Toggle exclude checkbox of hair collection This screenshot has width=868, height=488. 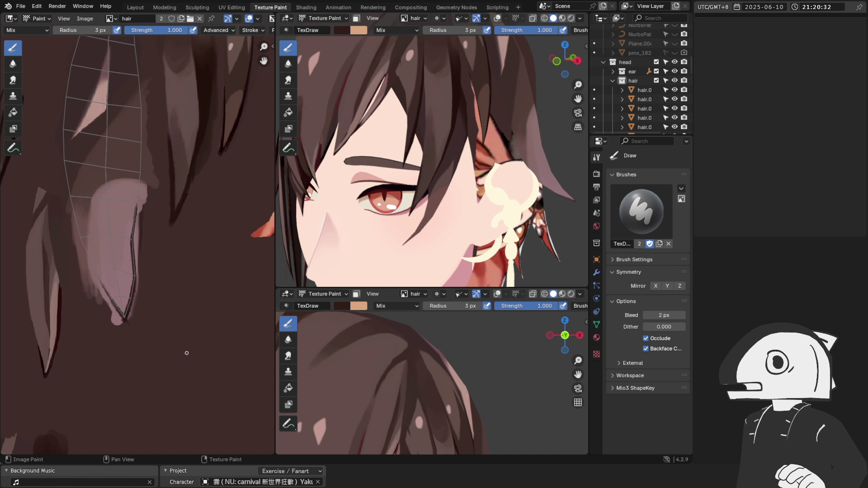pyautogui.click(x=656, y=80)
